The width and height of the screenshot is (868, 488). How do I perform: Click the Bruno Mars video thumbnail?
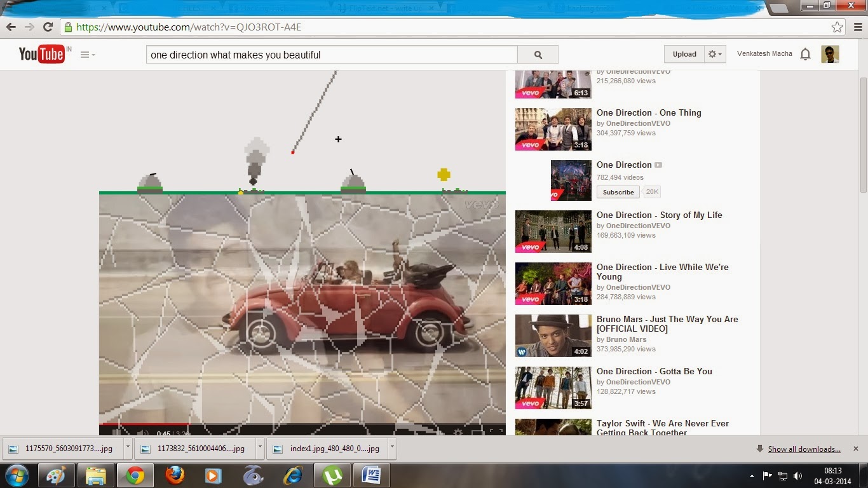(553, 335)
